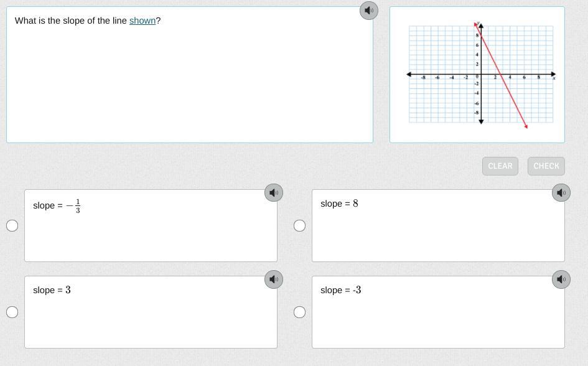Click the origin of the graph axes

[x=481, y=75]
